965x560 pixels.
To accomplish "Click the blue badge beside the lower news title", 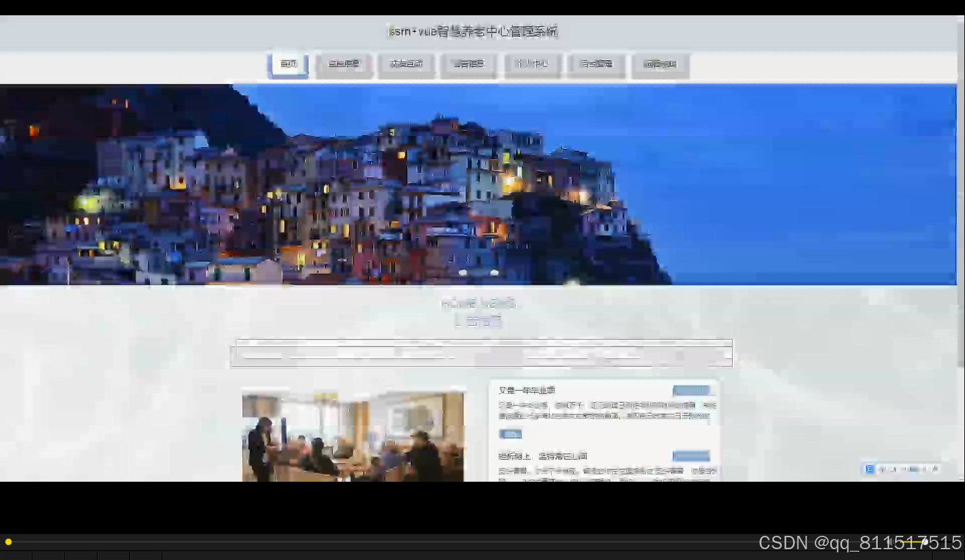I will [x=691, y=456].
